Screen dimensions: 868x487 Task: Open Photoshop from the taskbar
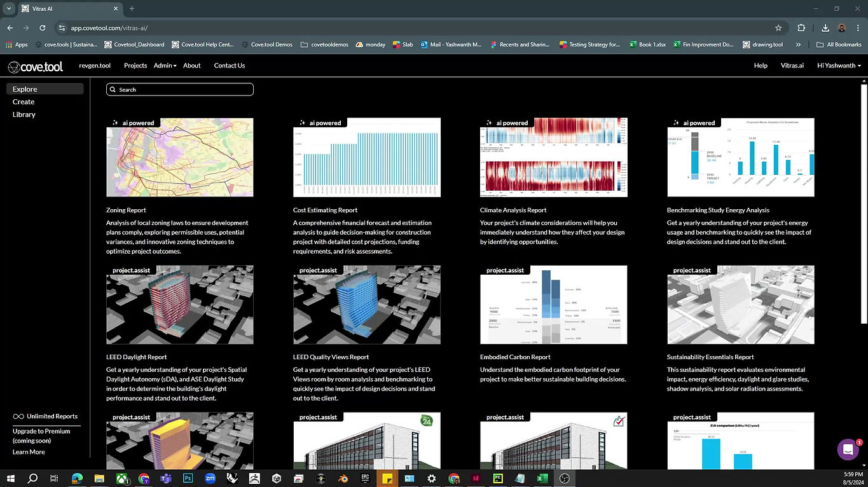pos(188,478)
